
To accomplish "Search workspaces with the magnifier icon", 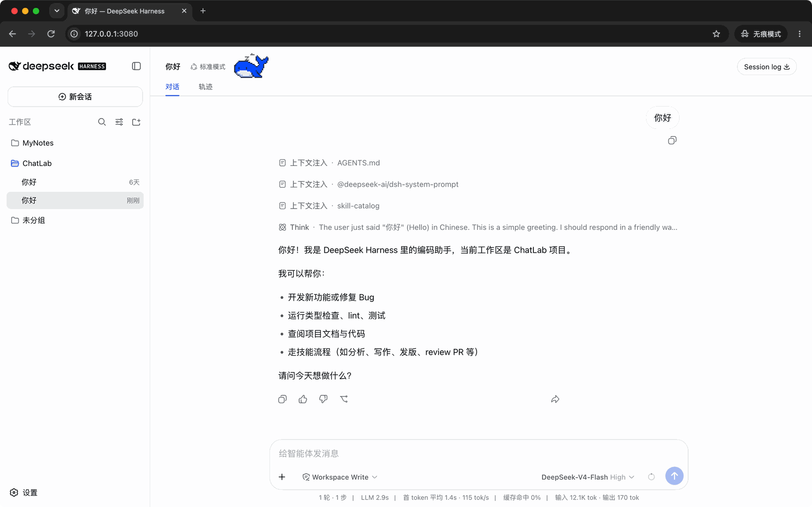I will pos(102,122).
